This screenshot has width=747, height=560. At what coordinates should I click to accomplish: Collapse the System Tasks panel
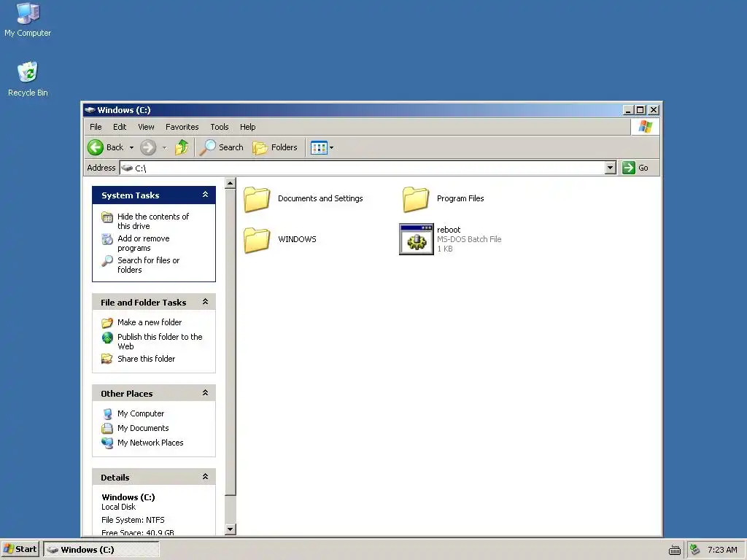205,195
